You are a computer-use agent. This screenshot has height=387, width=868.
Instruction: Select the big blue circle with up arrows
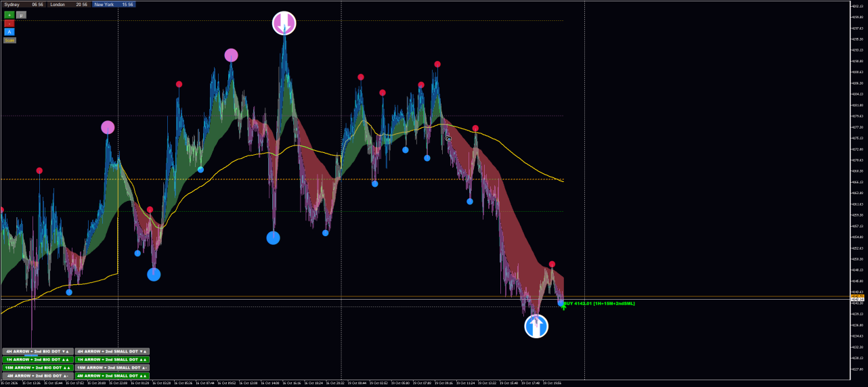536,326
